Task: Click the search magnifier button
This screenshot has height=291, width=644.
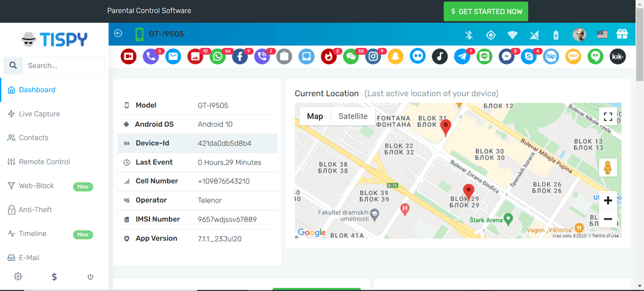Action: pos(13,66)
